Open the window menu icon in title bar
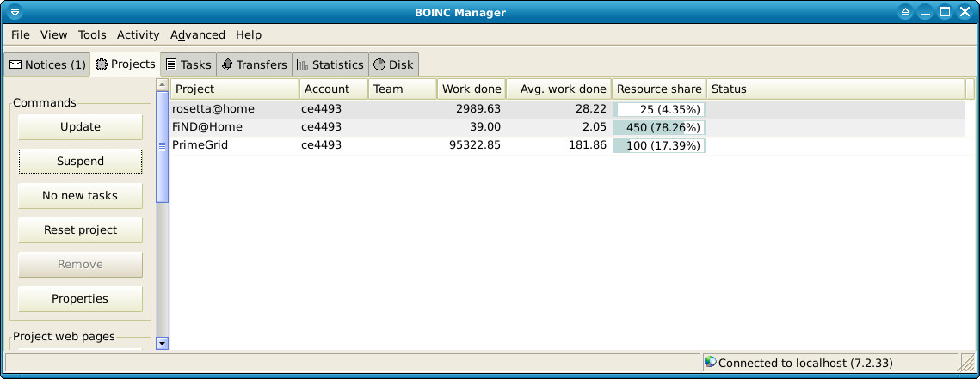 click(15, 12)
